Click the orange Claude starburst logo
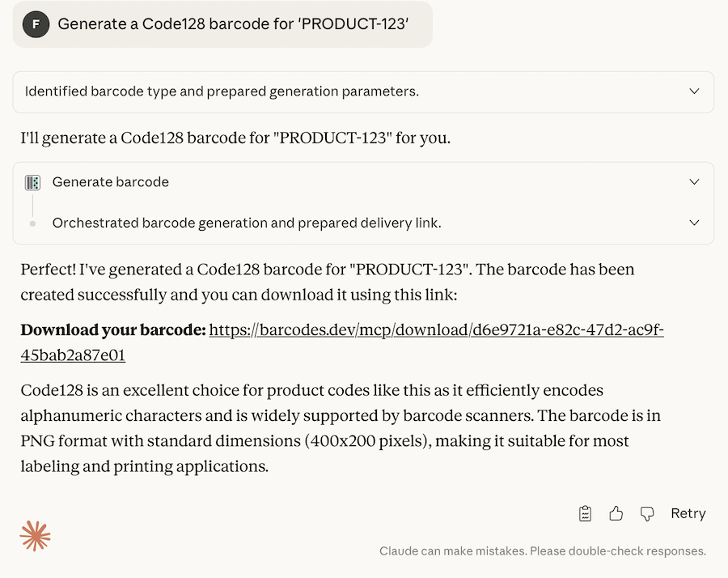728x578 pixels. (36, 535)
